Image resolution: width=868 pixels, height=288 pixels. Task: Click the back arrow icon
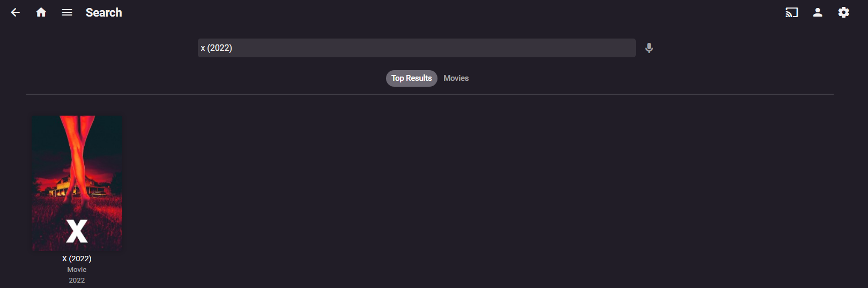pyautogui.click(x=16, y=12)
